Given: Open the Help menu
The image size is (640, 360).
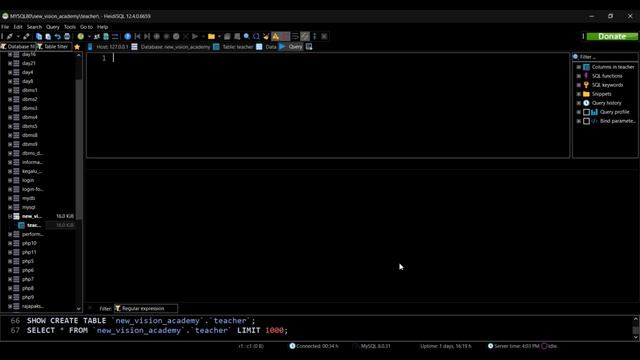Looking at the screenshot, I should [x=102, y=27].
